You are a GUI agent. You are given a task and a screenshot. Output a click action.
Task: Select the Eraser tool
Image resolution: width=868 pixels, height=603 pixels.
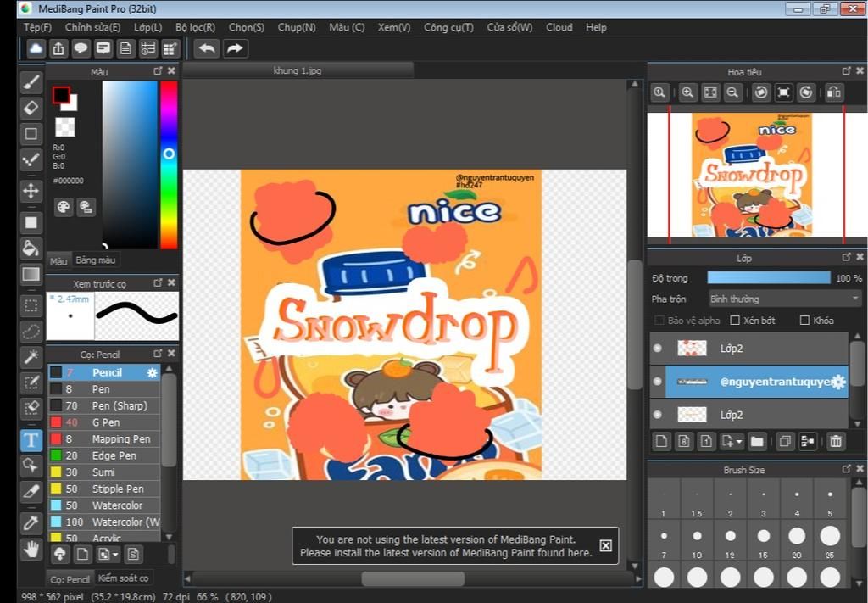coord(31,108)
